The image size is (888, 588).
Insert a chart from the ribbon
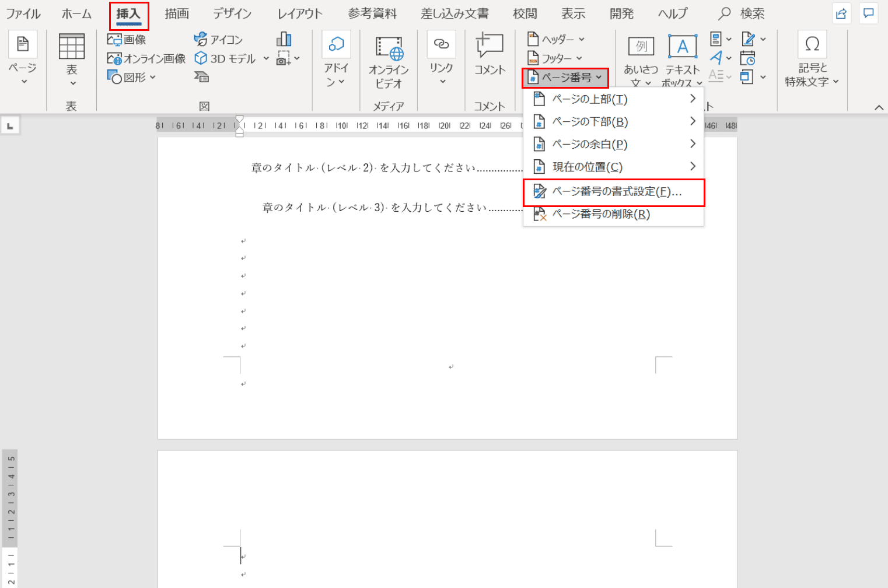click(x=284, y=39)
